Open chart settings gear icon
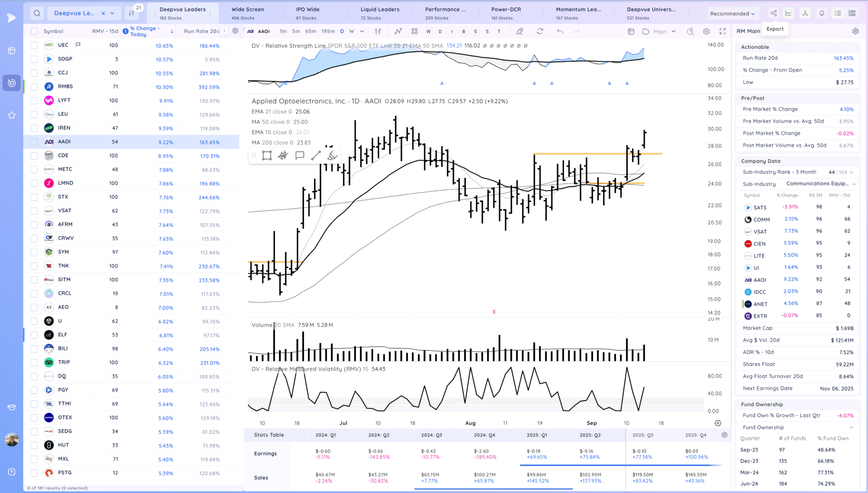The width and height of the screenshot is (868, 493). [x=707, y=32]
